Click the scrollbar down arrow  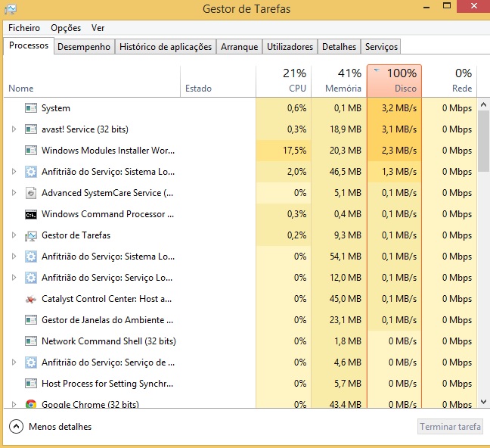483,402
